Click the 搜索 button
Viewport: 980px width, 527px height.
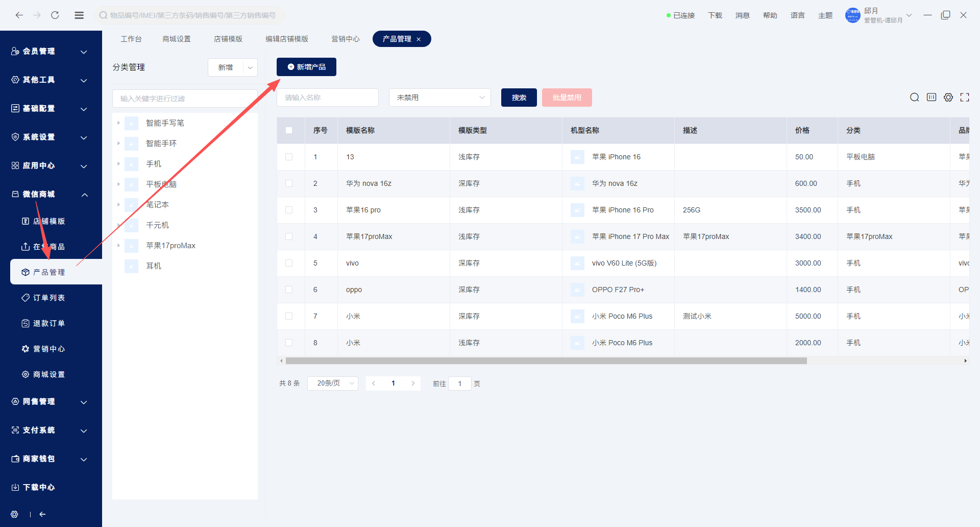coord(519,98)
